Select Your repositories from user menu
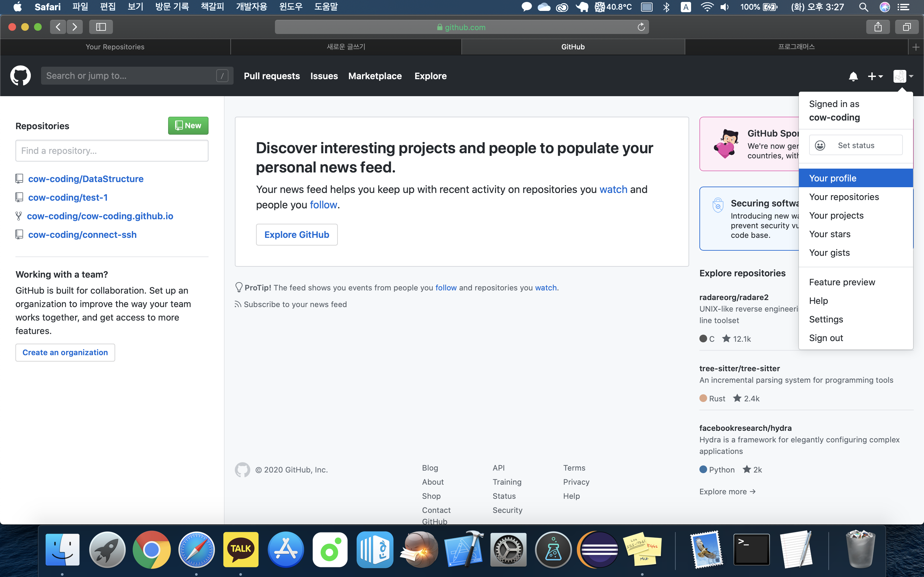The image size is (924, 577). (844, 197)
